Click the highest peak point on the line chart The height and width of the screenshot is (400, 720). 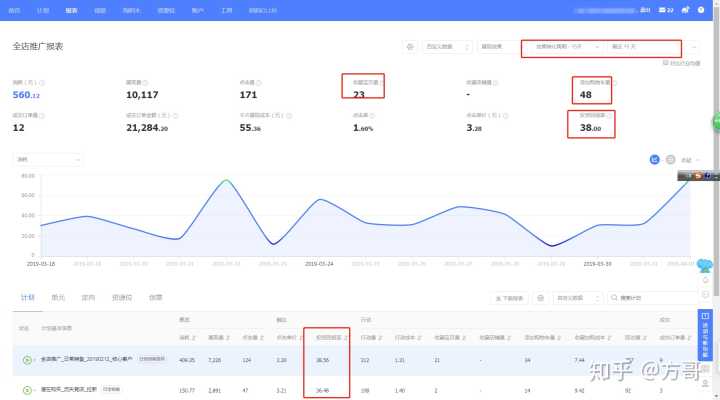[228, 181]
